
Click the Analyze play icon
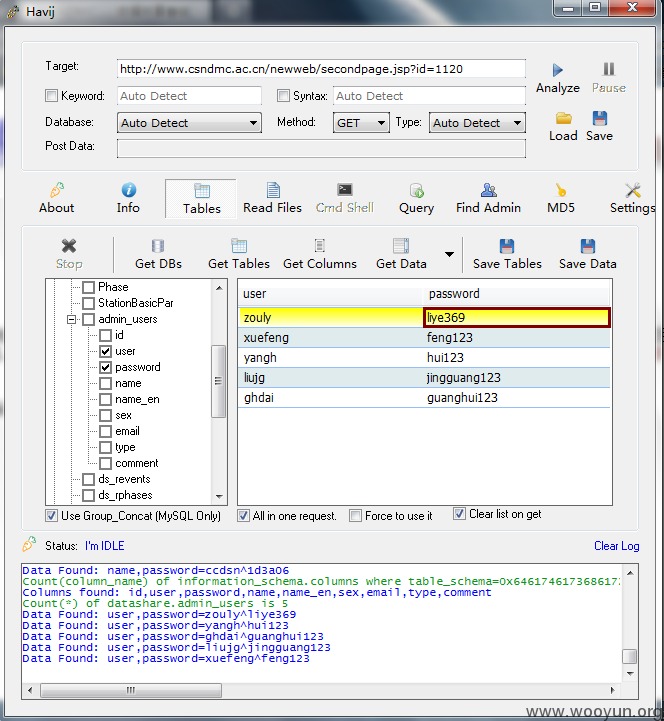557,70
